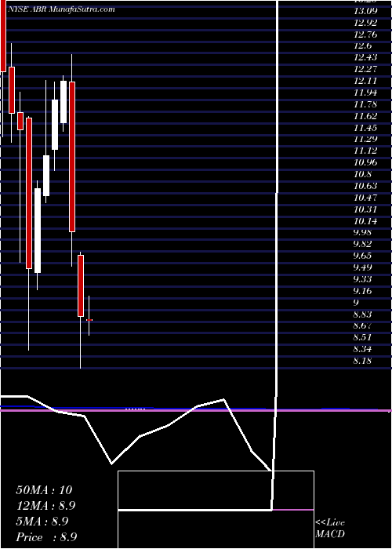The width and height of the screenshot is (392, 549).
Task: Select the 9.33 price axis label
Action: pos(362,279)
